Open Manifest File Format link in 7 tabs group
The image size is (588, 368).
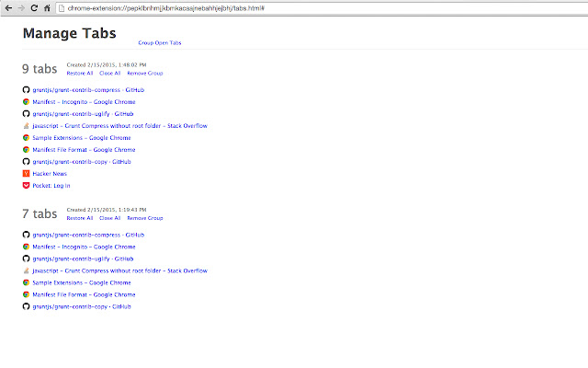click(84, 294)
